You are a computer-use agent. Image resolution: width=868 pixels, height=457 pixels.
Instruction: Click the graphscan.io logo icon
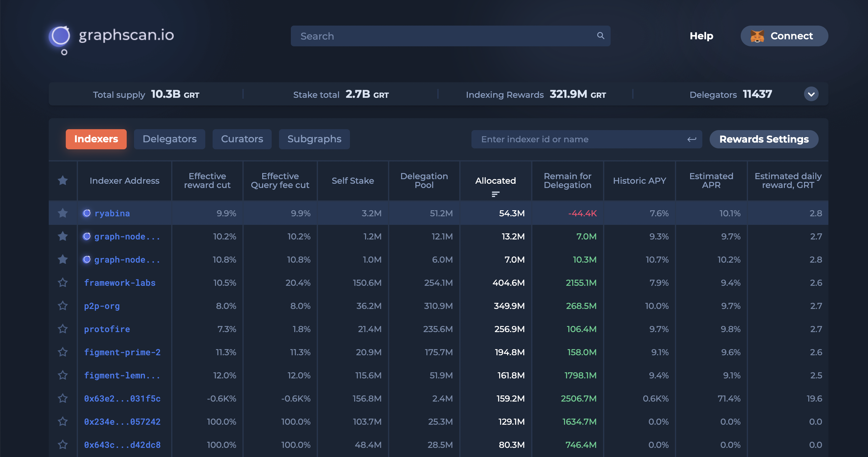(60, 36)
